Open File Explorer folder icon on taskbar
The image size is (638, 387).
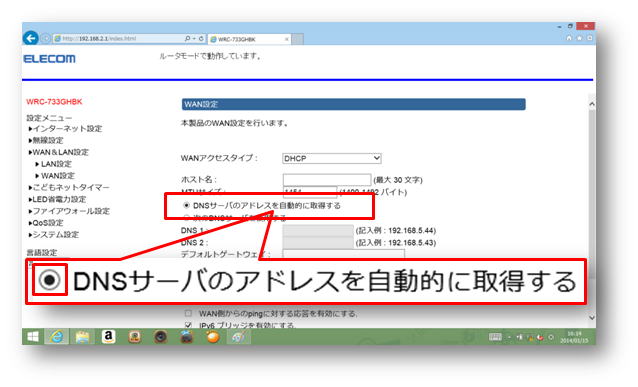click(82, 337)
